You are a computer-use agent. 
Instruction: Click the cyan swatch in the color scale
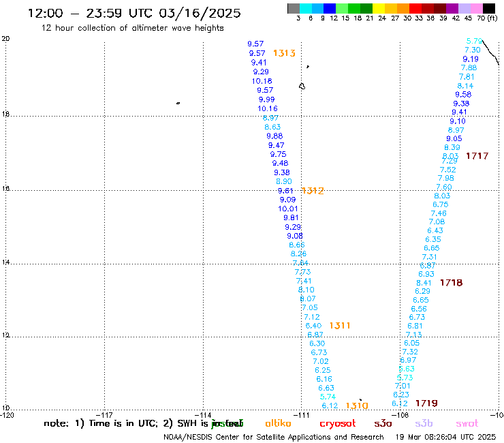306,8
